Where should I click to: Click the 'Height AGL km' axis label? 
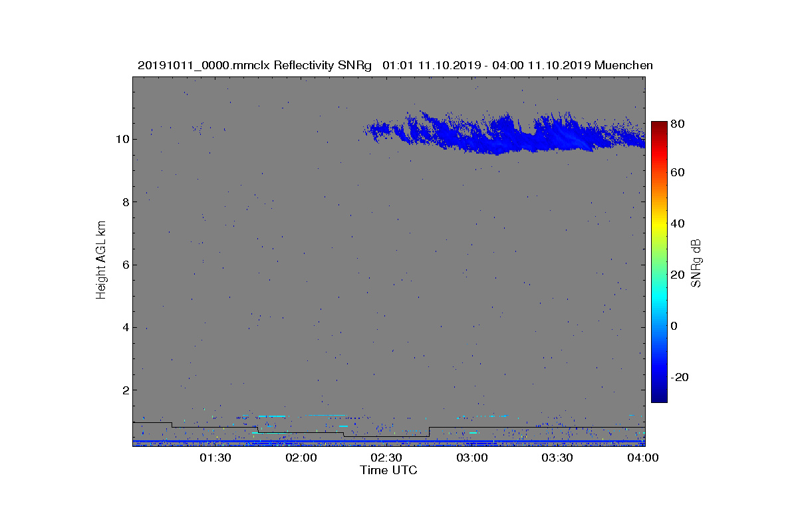(101, 261)
